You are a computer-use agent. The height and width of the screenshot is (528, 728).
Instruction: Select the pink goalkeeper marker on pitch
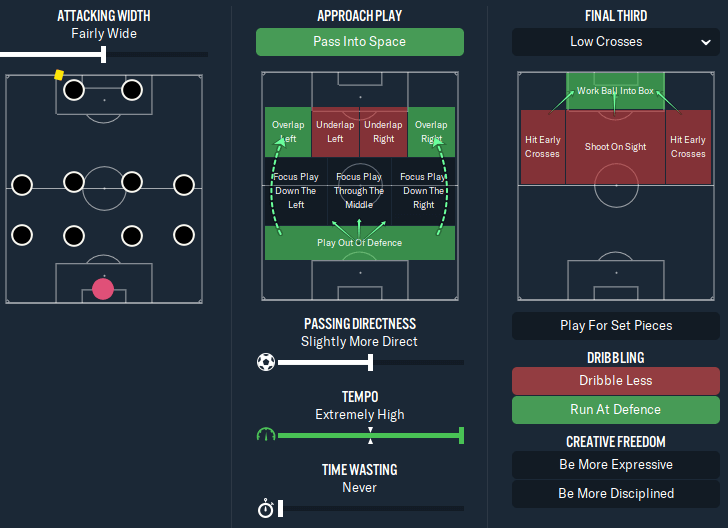coord(103,289)
